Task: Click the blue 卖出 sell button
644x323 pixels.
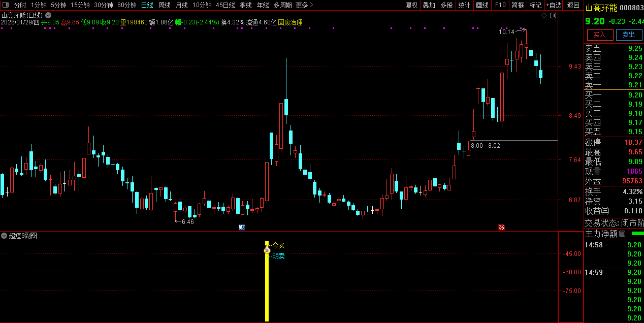Action: [628, 35]
